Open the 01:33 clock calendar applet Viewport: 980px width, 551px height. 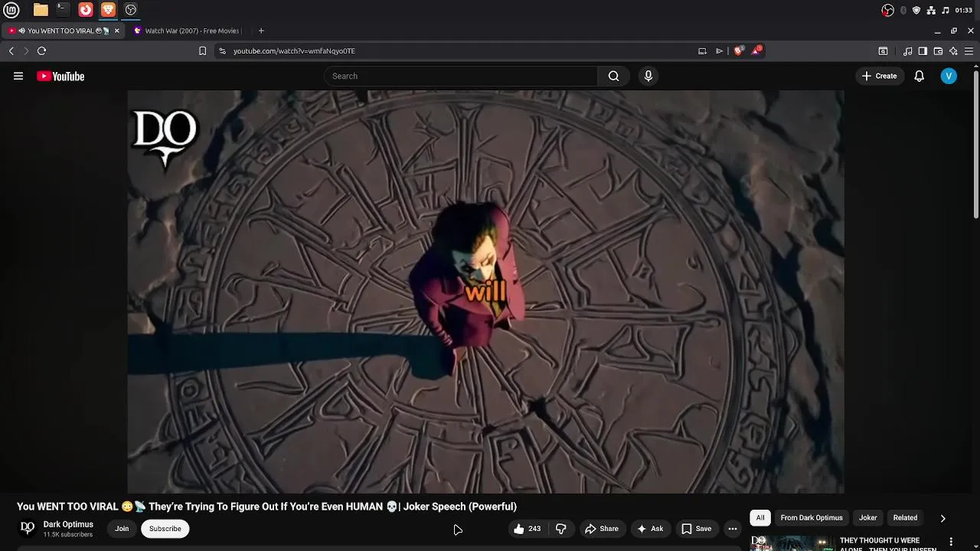pyautogui.click(x=964, y=10)
